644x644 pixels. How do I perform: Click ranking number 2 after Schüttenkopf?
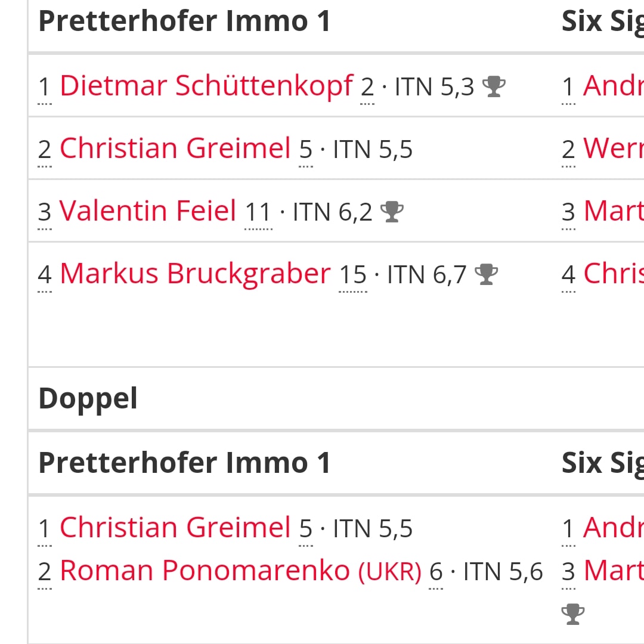pyautogui.click(x=367, y=87)
